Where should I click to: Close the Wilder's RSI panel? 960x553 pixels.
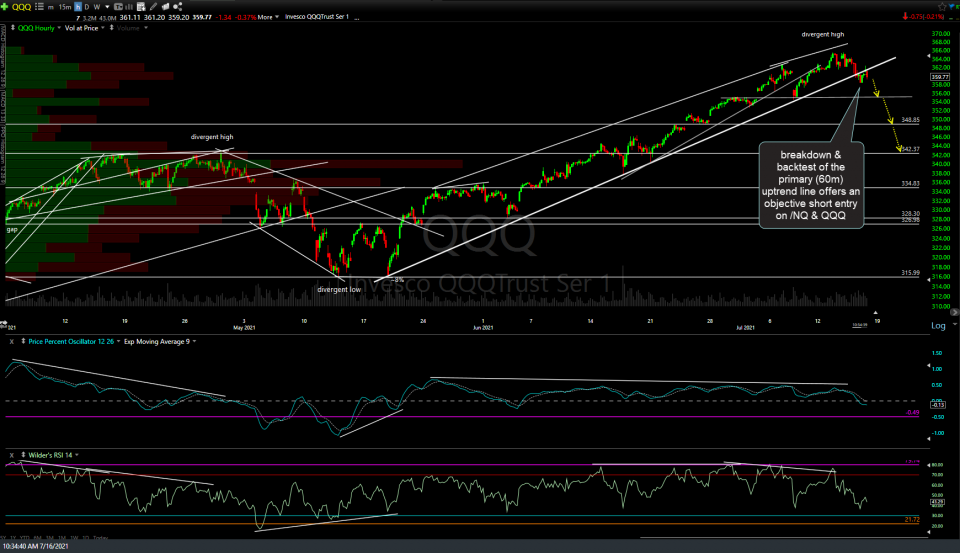12,455
